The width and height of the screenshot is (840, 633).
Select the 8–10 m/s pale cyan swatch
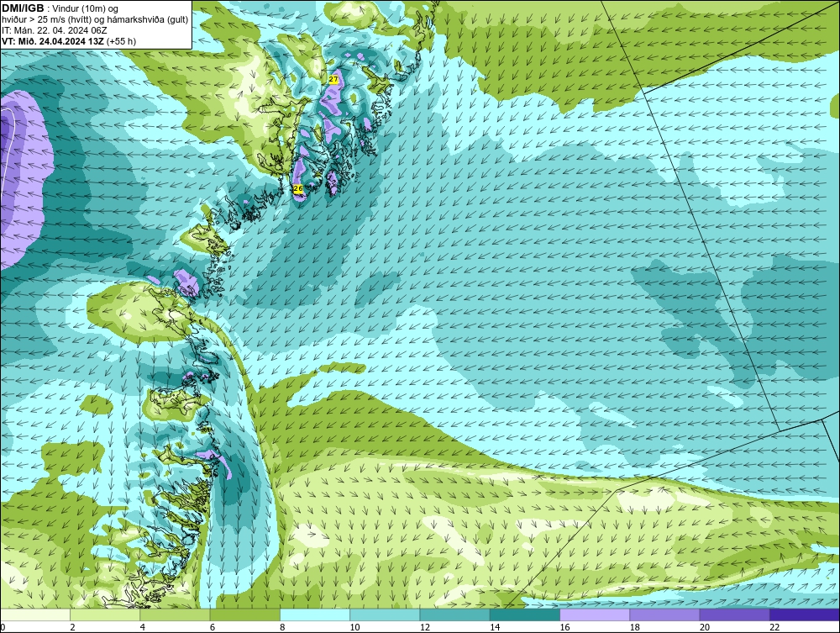coord(315,615)
